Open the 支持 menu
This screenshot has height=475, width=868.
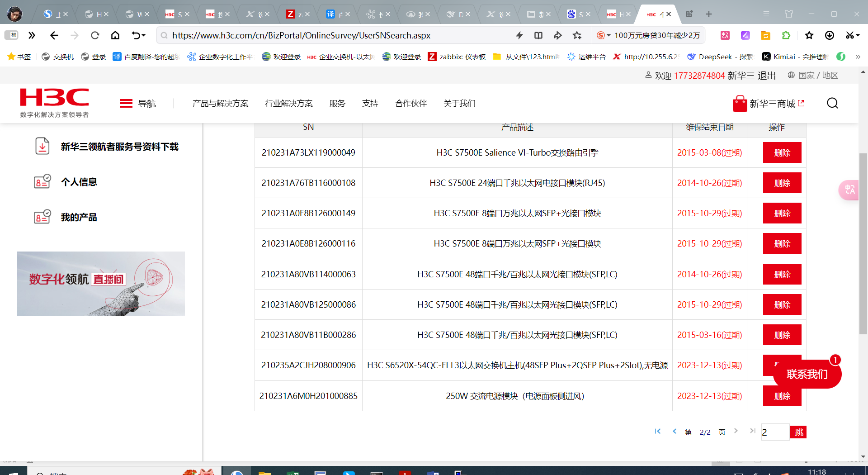coord(370,104)
